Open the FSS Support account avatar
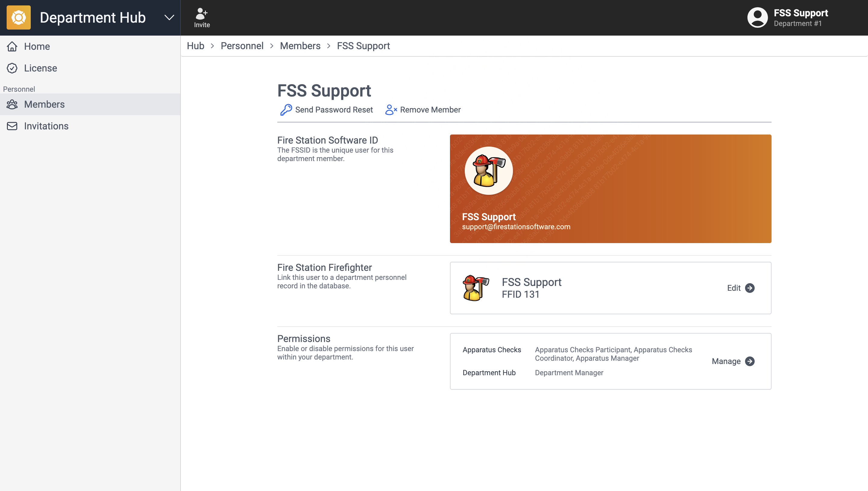 pos(757,17)
